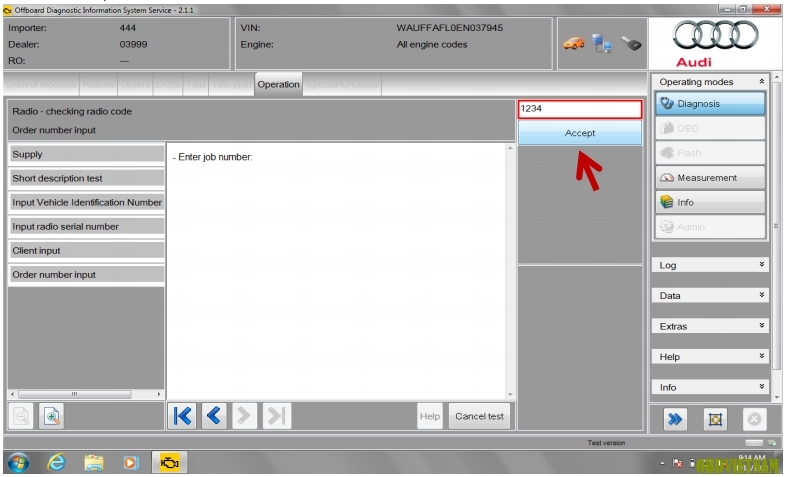
Task: Click the orange car vehicle icon
Action: click(x=573, y=44)
